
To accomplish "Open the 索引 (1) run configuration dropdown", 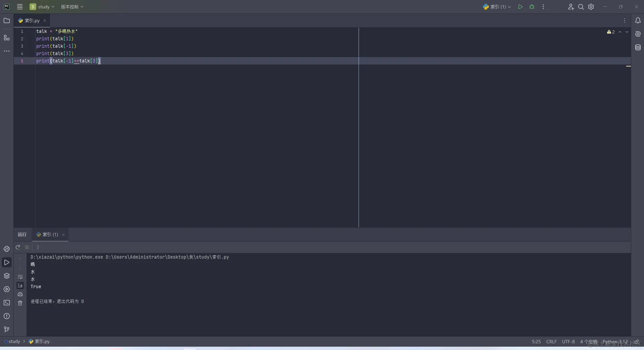I will [x=497, y=7].
